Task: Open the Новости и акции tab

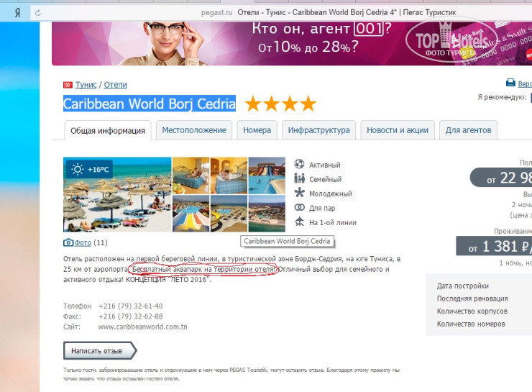Action: 397,130
